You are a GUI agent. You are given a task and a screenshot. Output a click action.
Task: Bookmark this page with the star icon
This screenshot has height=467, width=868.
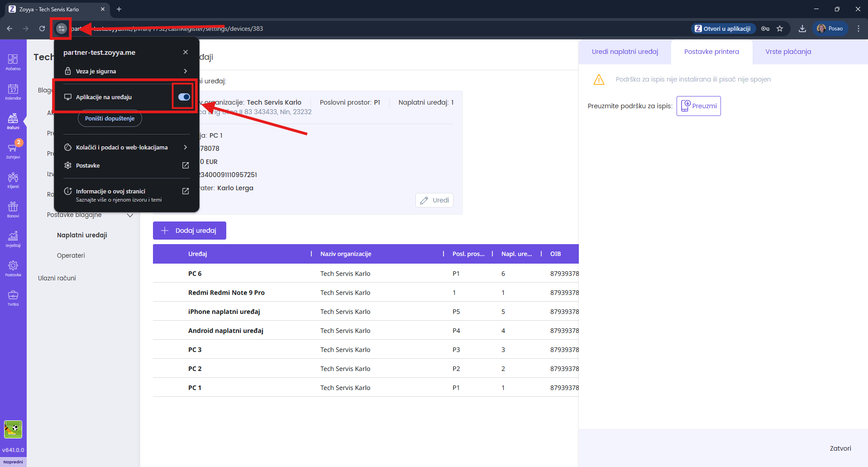point(780,29)
